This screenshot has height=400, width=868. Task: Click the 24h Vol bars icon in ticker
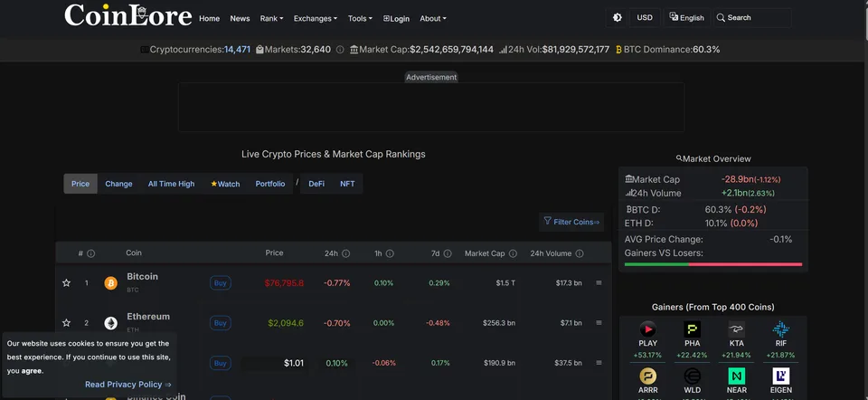tap(503, 49)
